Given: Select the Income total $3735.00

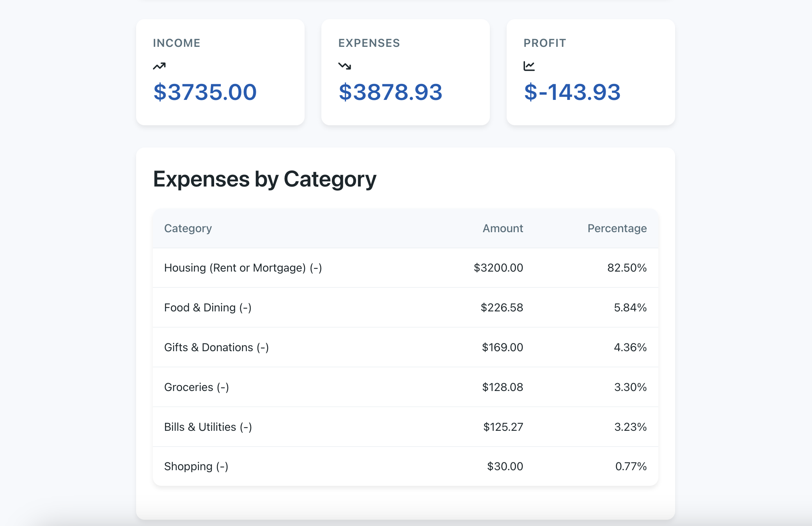Looking at the screenshot, I should click(x=205, y=92).
